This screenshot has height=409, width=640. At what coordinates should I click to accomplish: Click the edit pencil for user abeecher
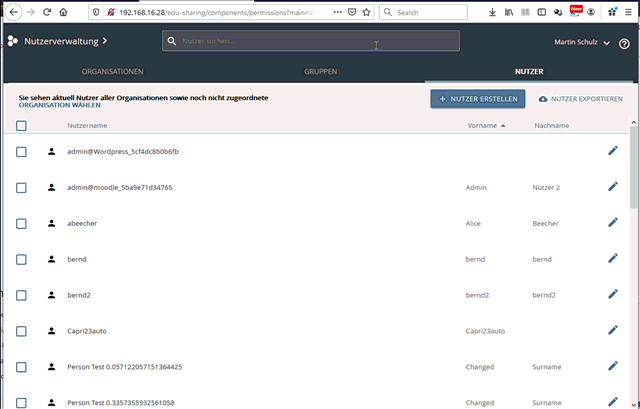click(x=613, y=223)
